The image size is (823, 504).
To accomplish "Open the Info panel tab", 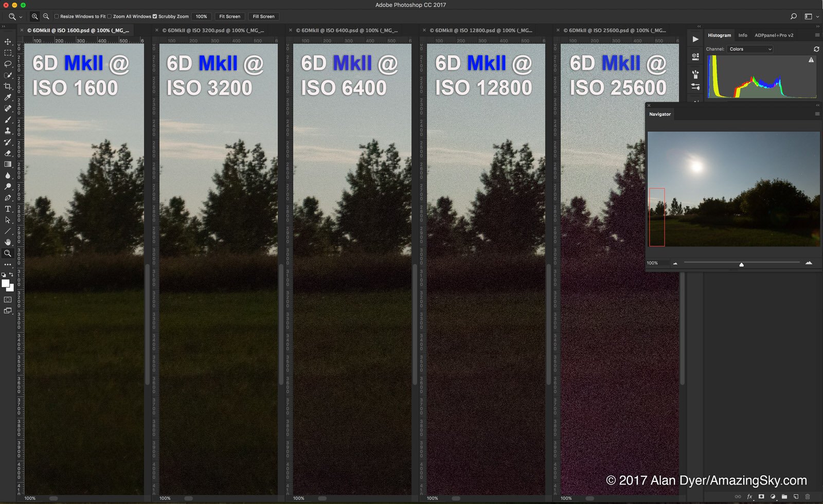I will [742, 35].
